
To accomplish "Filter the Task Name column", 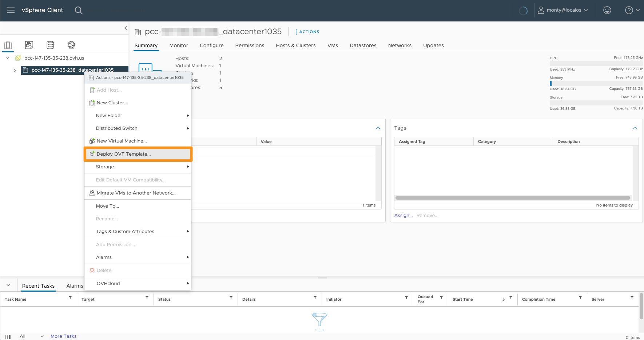I will (x=70, y=297).
